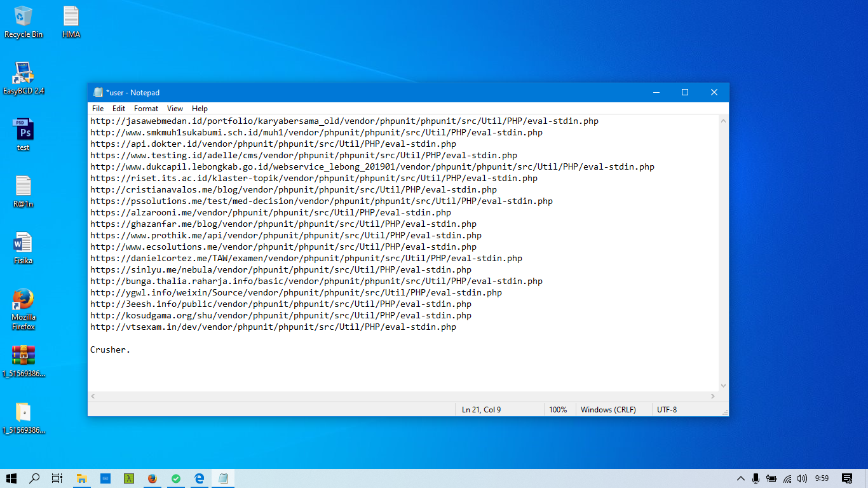Launch the Mozilla Firefox desktop shortcut
The width and height of the screenshot is (868, 488).
(x=24, y=309)
